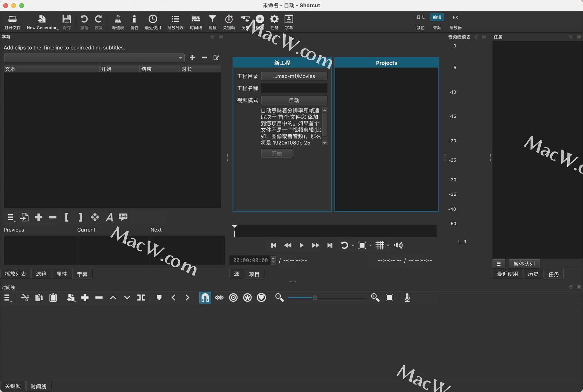Add a subtitle track with plus icon
Screen dimensions: 583x392
192,57
